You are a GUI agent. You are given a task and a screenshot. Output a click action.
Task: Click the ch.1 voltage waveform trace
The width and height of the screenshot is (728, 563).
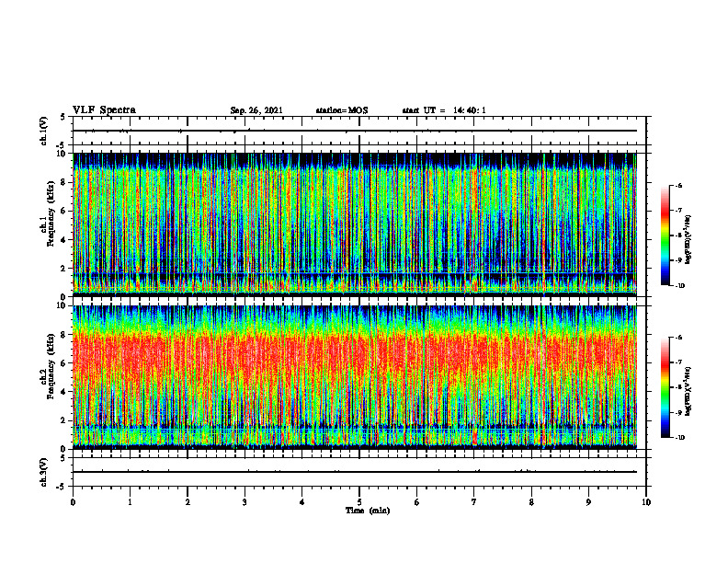pyautogui.click(x=355, y=131)
